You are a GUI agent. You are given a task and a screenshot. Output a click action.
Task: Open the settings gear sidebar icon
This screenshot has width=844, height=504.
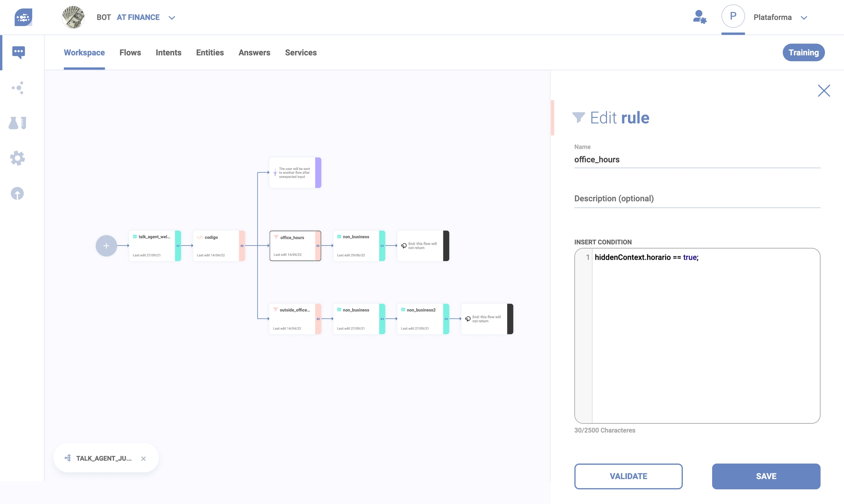[x=18, y=158]
